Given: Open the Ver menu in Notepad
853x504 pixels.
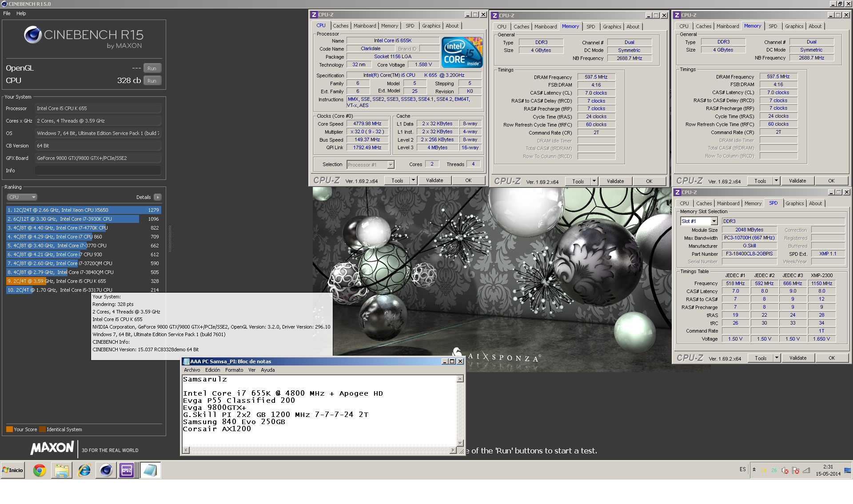Looking at the screenshot, I should pos(252,370).
